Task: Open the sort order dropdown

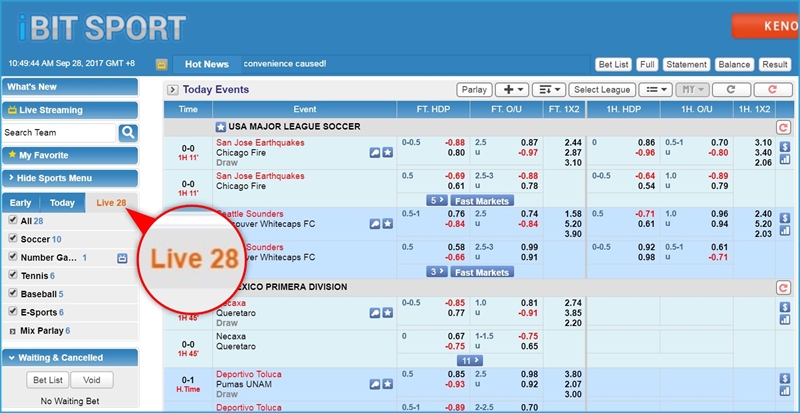Action: [x=548, y=89]
